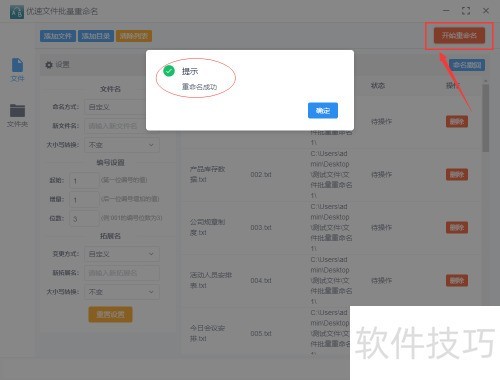
Task: Click the 编号设置 section heading
Action: tap(110, 163)
